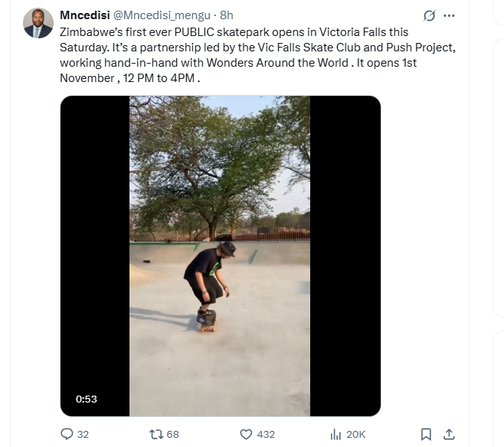This screenshot has height=447, width=504.
Task: Click the 8h timestamp link
Action: click(x=227, y=15)
